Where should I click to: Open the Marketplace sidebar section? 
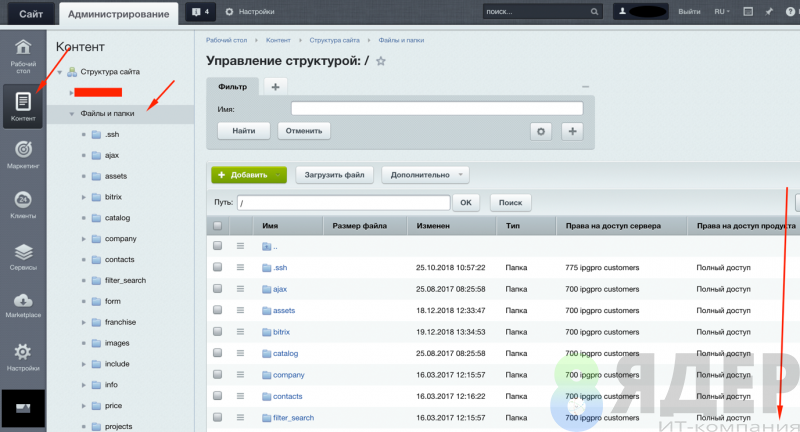tap(23, 305)
